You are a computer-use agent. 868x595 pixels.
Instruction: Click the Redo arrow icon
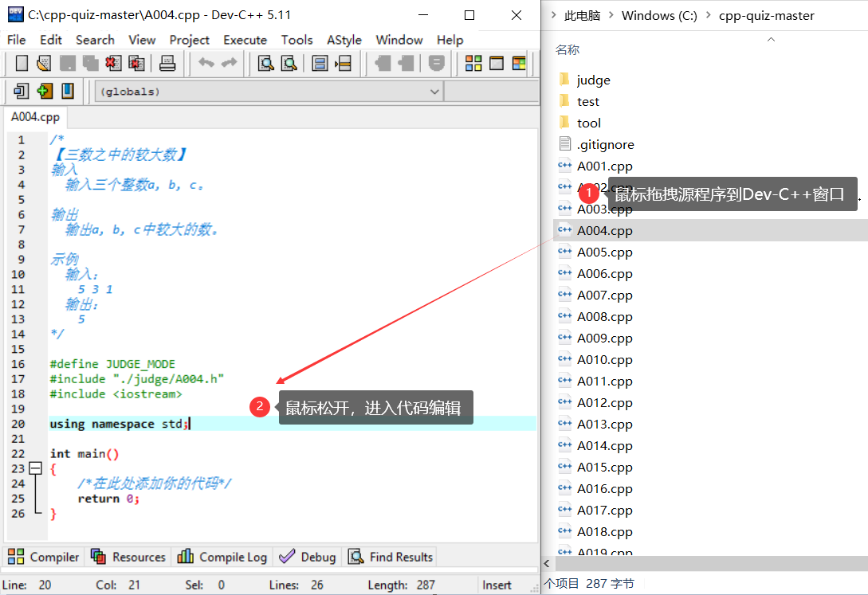pos(230,63)
